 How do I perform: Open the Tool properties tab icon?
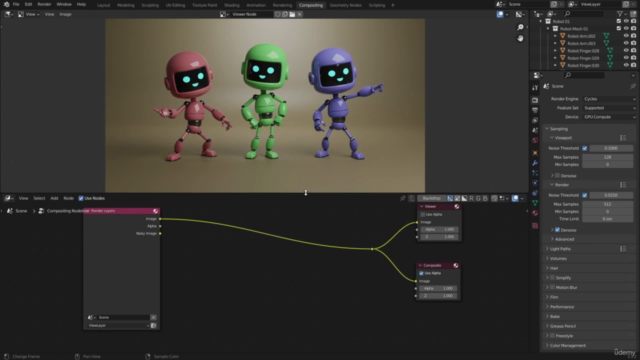coord(535,88)
